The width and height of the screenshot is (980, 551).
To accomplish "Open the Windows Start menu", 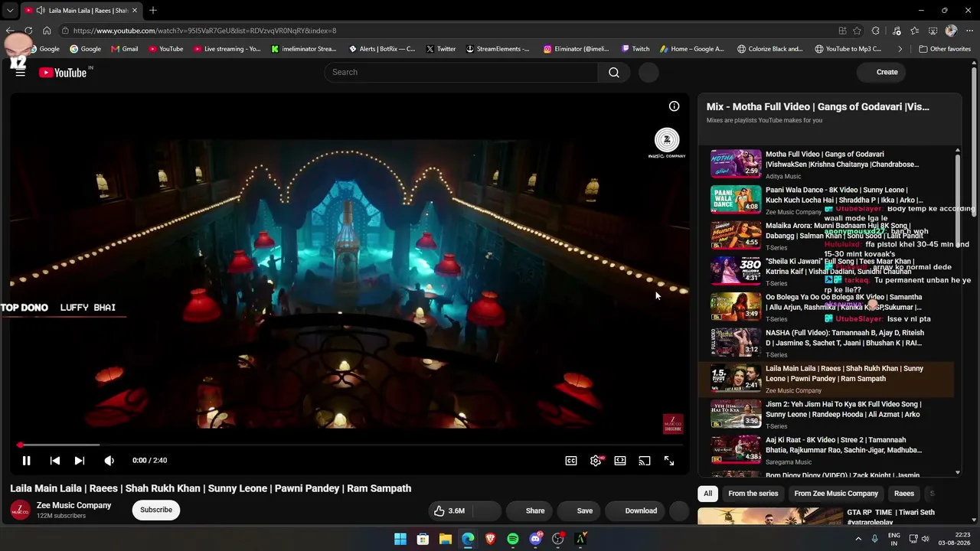I will (400, 539).
